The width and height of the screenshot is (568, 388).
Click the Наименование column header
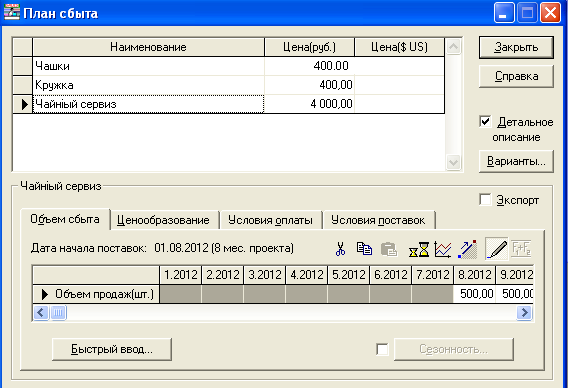149,47
